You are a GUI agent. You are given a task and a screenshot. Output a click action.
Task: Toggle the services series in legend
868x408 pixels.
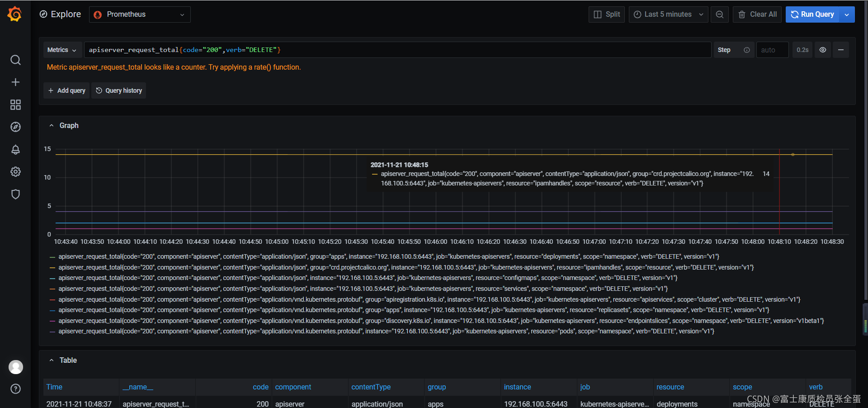pyautogui.click(x=363, y=289)
